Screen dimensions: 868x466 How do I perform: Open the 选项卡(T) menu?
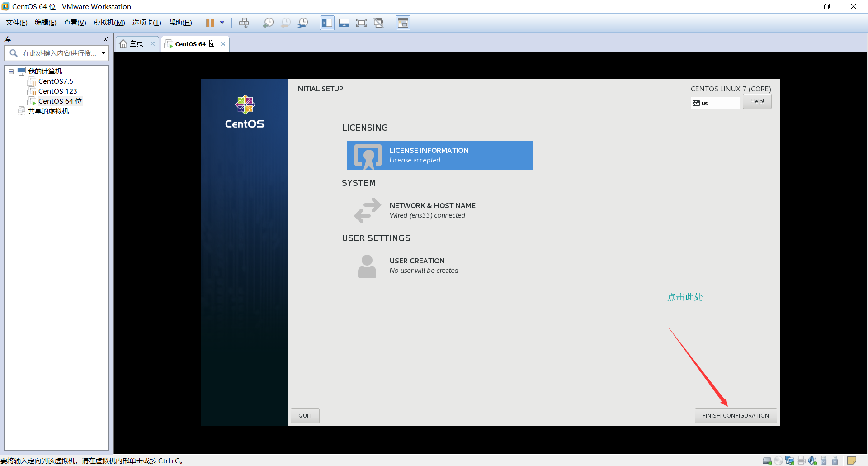coord(146,23)
